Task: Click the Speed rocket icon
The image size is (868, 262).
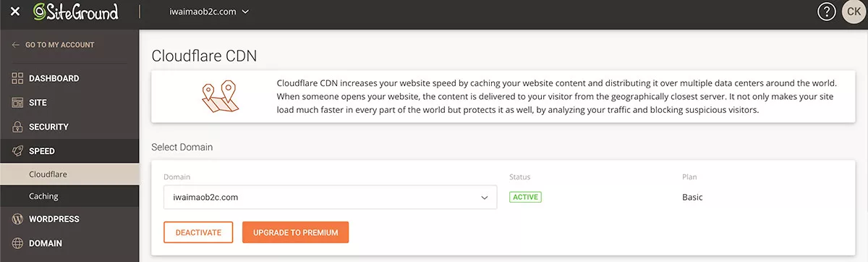Action: pyautogui.click(x=17, y=151)
